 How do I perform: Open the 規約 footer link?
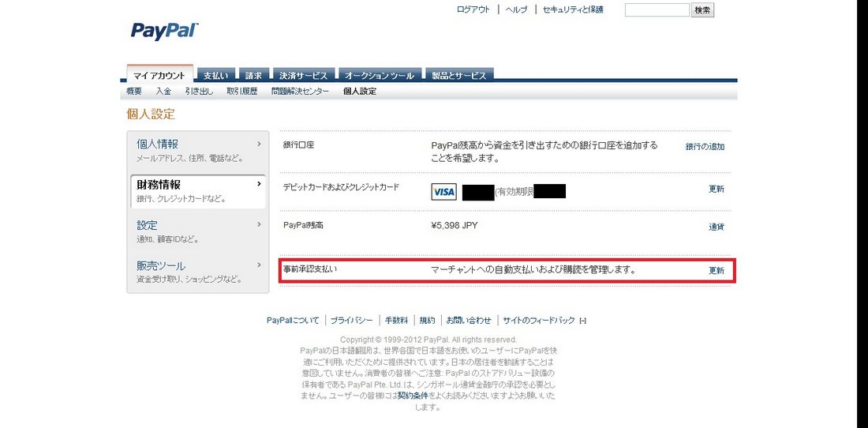pyautogui.click(x=427, y=320)
